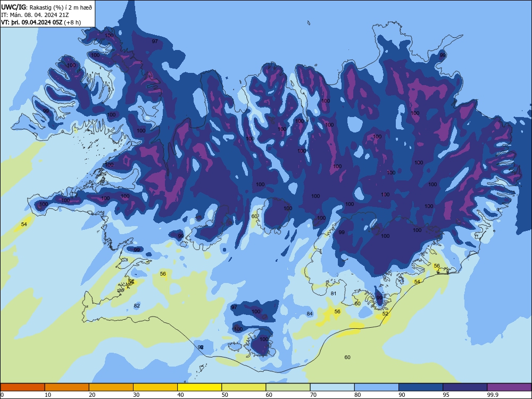Click the "84" humidity value on the map

point(310,314)
